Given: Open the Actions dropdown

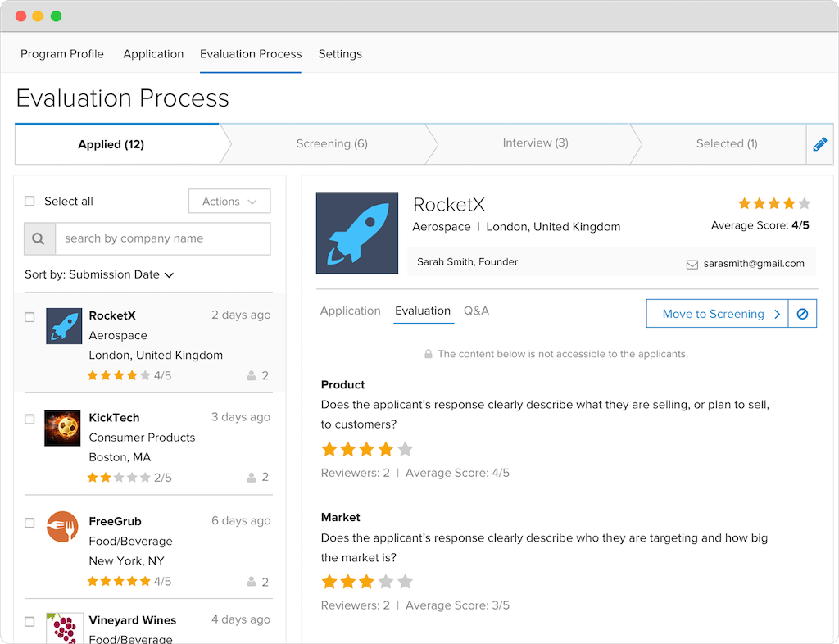Looking at the screenshot, I should point(229,202).
